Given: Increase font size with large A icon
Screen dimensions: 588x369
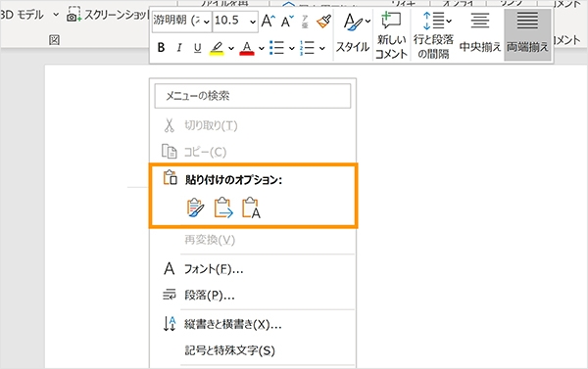Looking at the screenshot, I should pos(268,21).
